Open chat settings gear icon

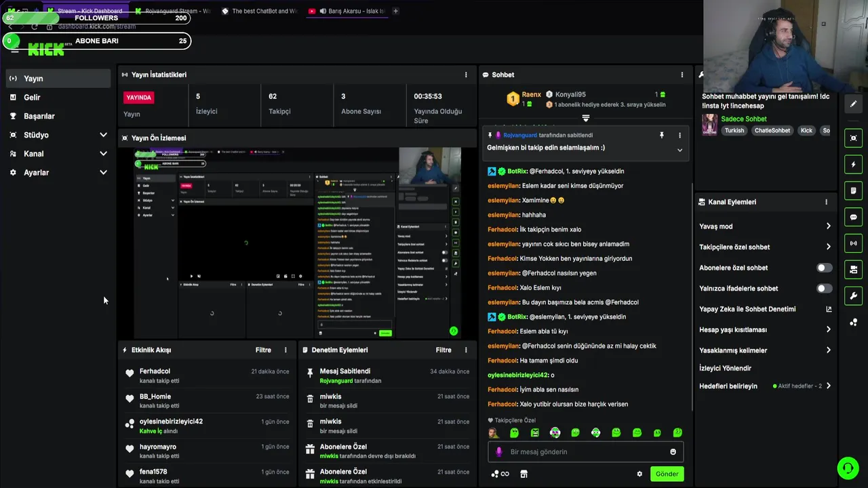(x=639, y=474)
